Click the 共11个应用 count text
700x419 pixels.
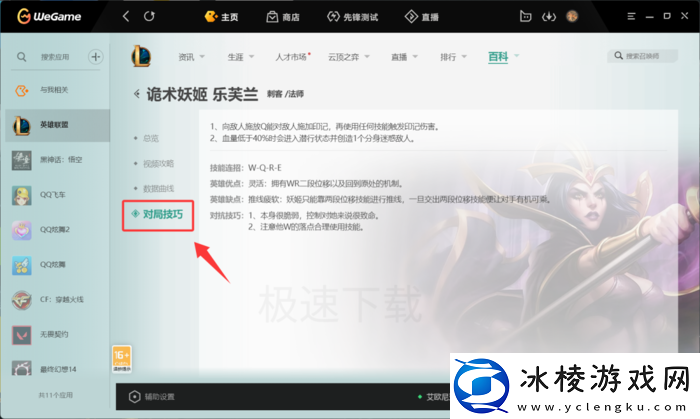pyautogui.click(x=55, y=395)
